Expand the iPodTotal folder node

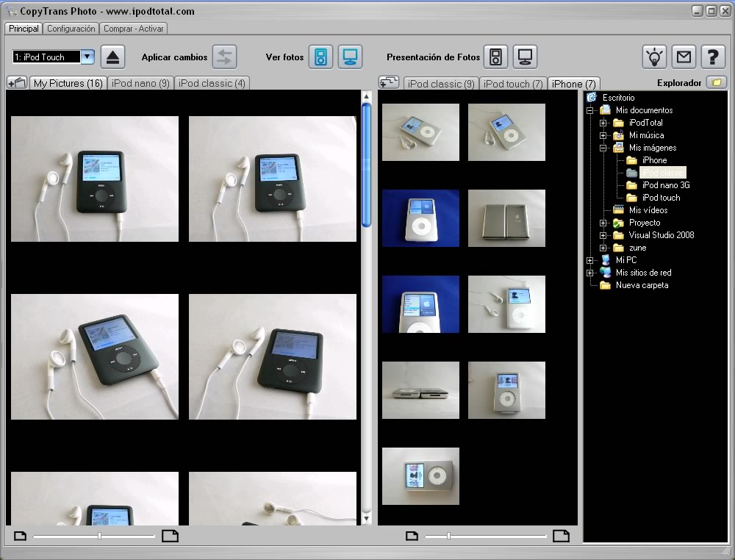(x=603, y=123)
